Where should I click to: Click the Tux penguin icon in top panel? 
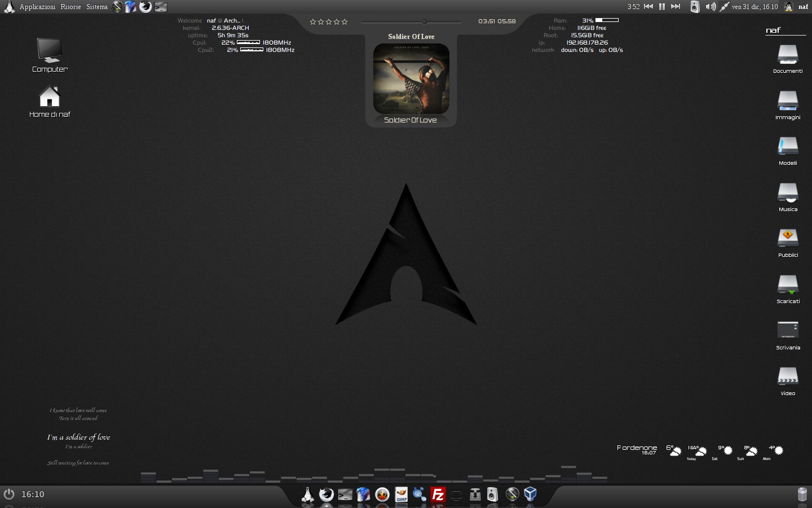tap(9, 7)
